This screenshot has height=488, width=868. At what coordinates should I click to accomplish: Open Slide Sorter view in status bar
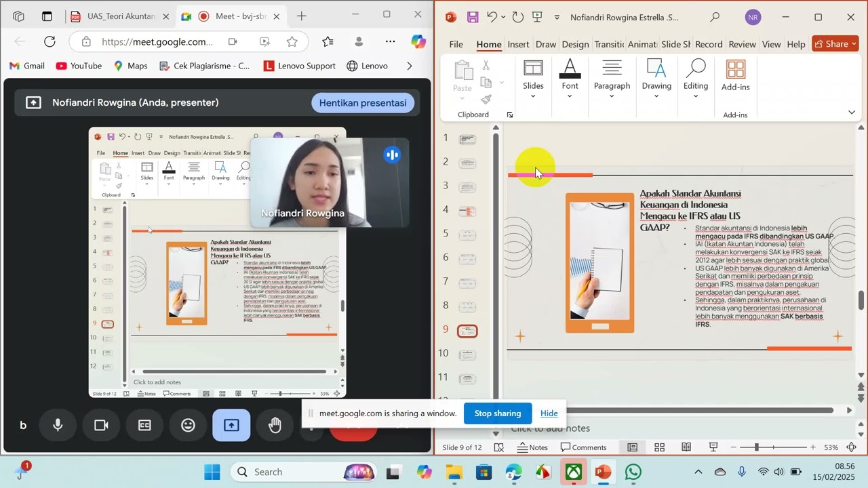pyautogui.click(x=659, y=447)
